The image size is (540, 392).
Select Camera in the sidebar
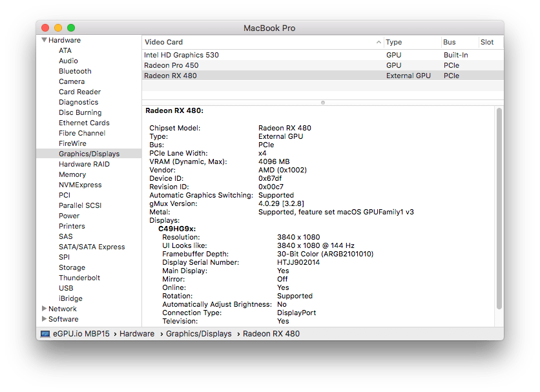coord(72,81)
